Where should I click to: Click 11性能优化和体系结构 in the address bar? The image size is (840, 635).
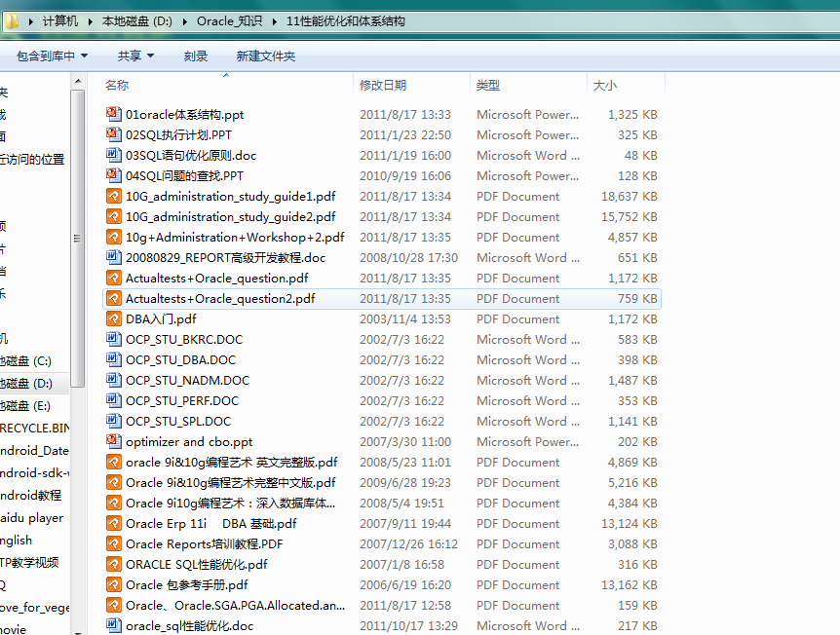point(346,21)
